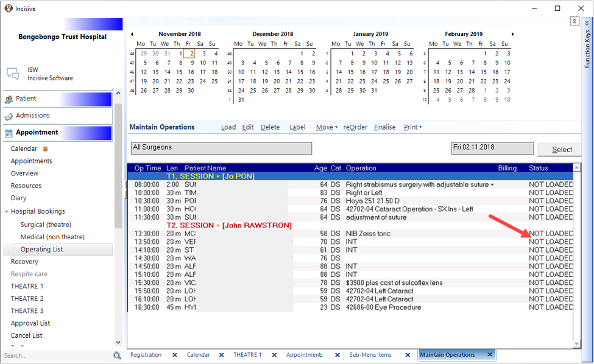Go to previous month arrow
This screenshot has height=364, width=594.
click(x=132, y=34)
